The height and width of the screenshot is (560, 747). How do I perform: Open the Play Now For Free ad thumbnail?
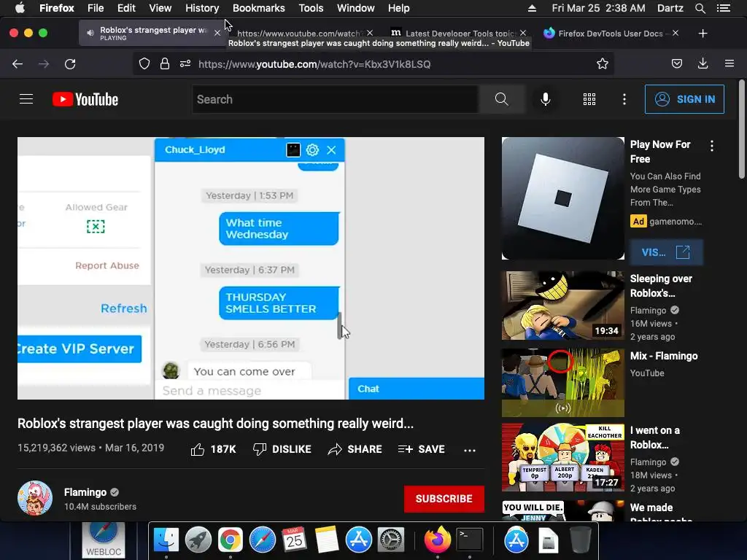562,198
